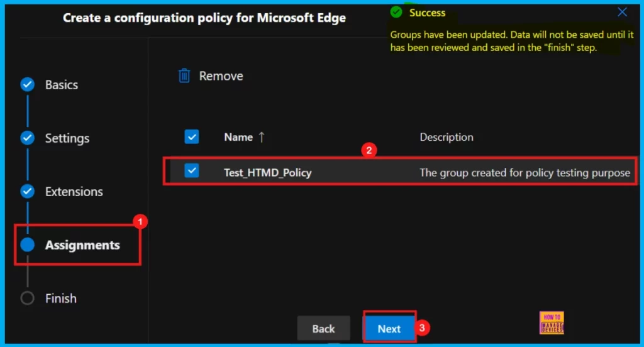Viewport: 644px width, 347px height.
Task: Click the 'Groups have been updated' message
Action: point(512,41)
